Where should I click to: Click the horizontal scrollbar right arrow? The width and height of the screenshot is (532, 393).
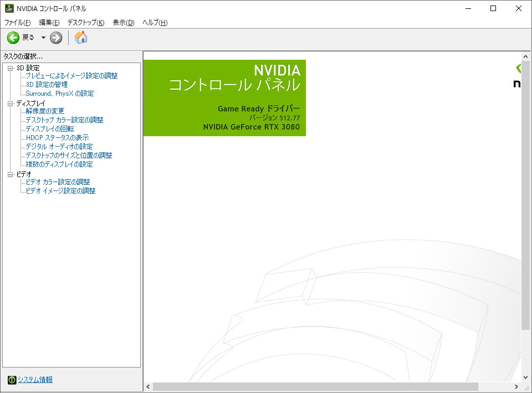[x=517, y=386]
